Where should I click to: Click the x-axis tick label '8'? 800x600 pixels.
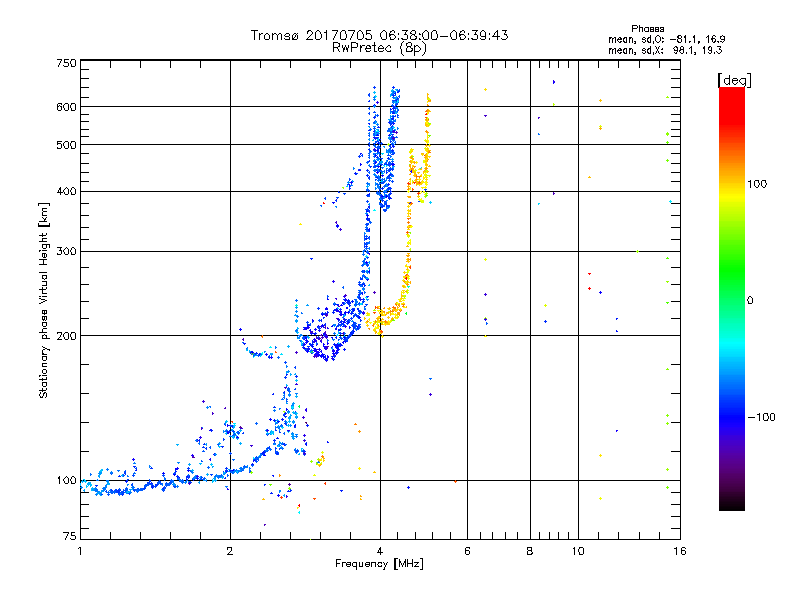coord(530,551)
